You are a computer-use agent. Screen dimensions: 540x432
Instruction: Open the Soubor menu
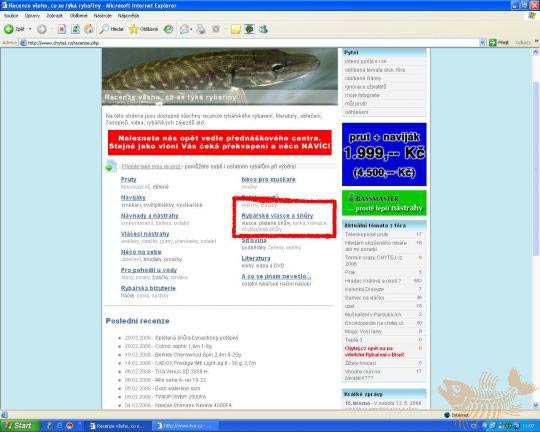11,16
